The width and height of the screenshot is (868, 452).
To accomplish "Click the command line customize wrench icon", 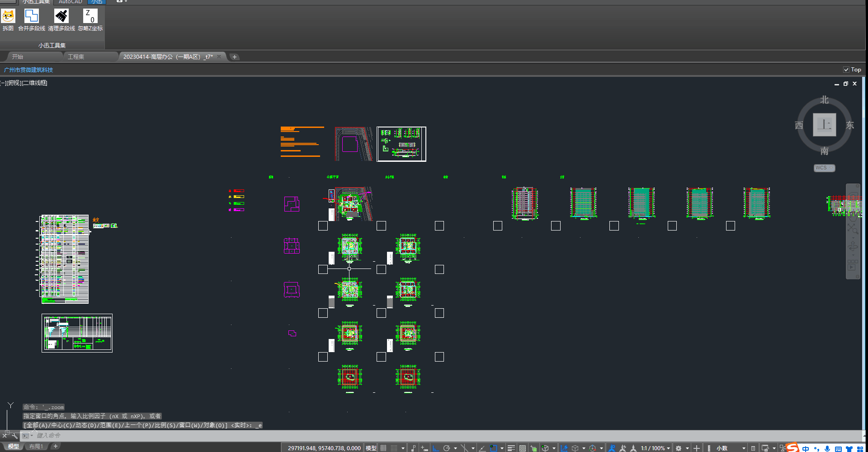I will click(x=14, y=436).
